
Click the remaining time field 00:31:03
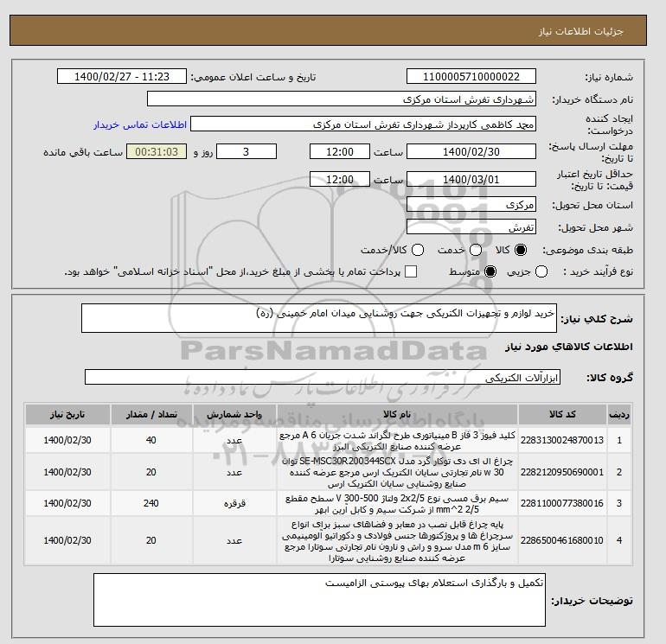coord(157,151)
